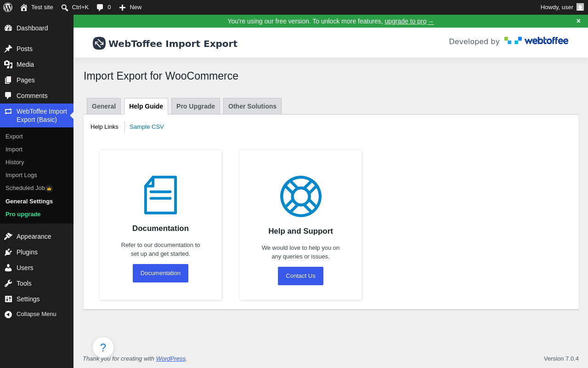
Task: Open General Settings in the submenu
Action: pyautogui.click(x=29, y=201)
